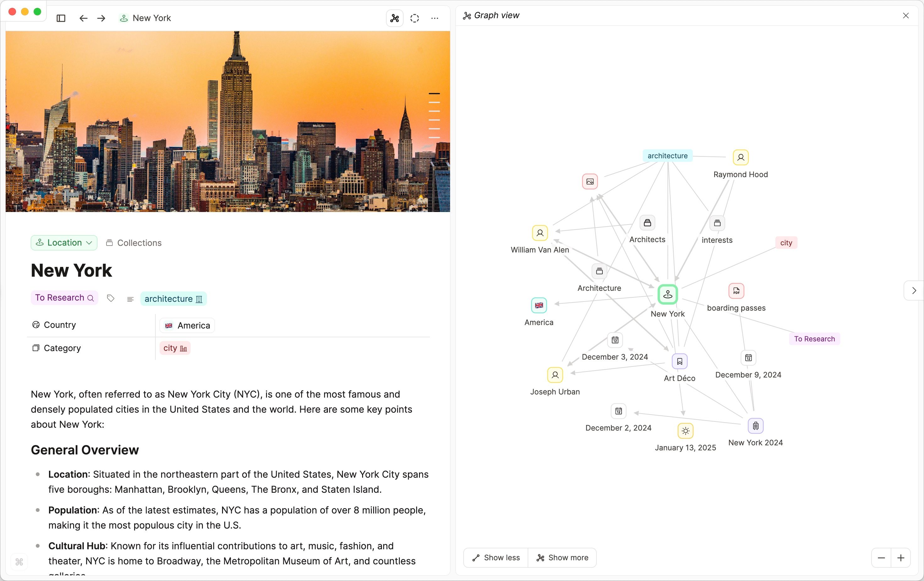924x581 pixels.
Task: Click Show less to reduce graph connections
Action: (x=495, y=558)
